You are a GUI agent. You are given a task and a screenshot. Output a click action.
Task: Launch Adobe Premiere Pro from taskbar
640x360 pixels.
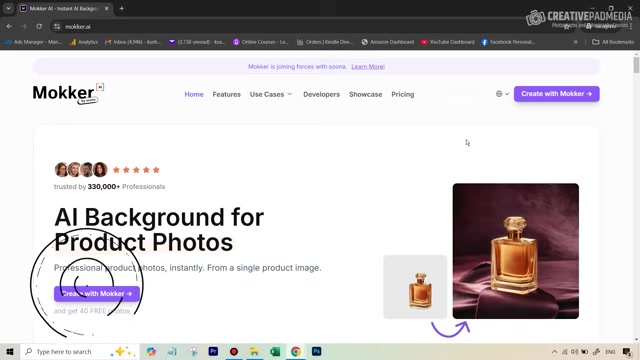[x=213, y=351]
